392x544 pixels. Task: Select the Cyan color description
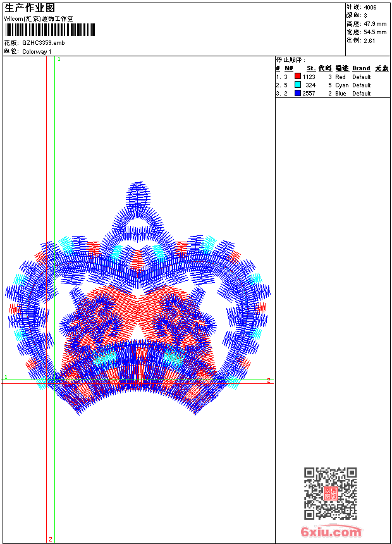click(x=341, y=85)
